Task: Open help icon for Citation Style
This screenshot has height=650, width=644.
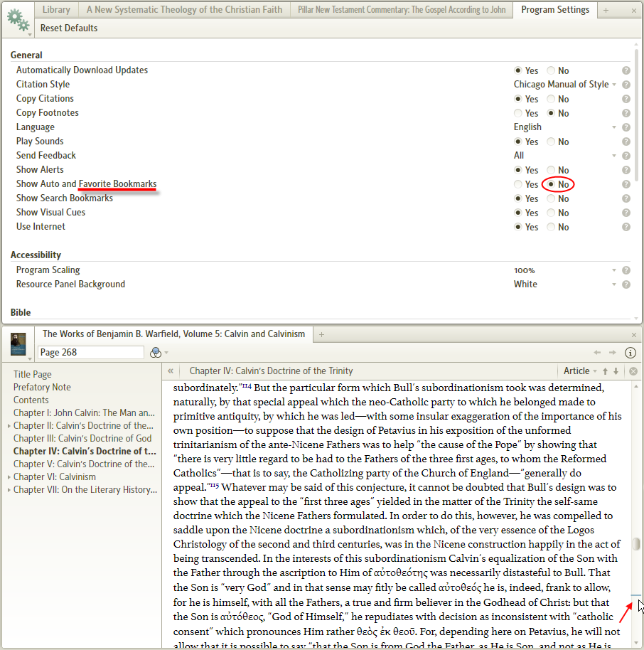Action: click(626, 85)
